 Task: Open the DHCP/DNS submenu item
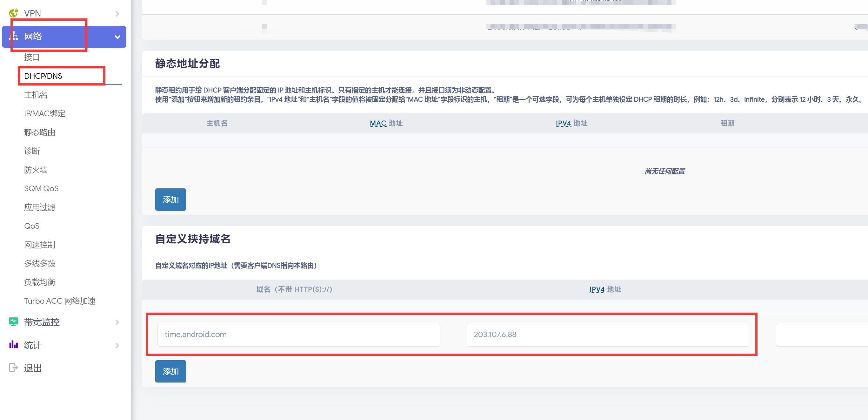(x=43, y=76)
